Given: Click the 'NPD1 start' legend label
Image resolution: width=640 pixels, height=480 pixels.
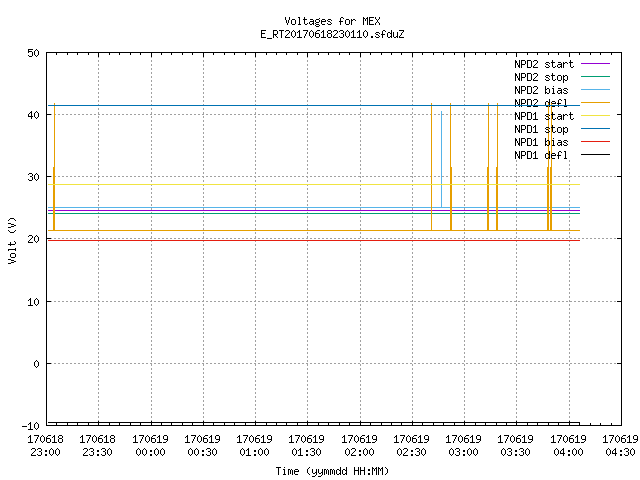Looking at the screenshot, I should click(544, 116).
